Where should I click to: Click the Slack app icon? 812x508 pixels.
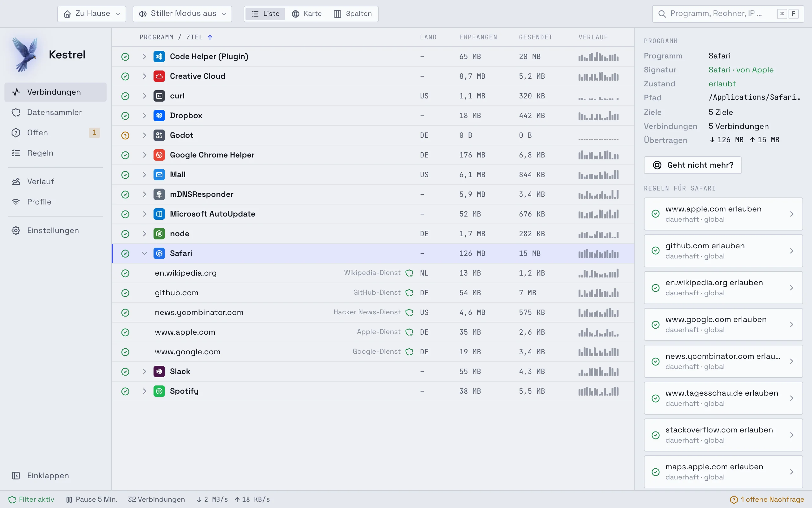point(159,371)
